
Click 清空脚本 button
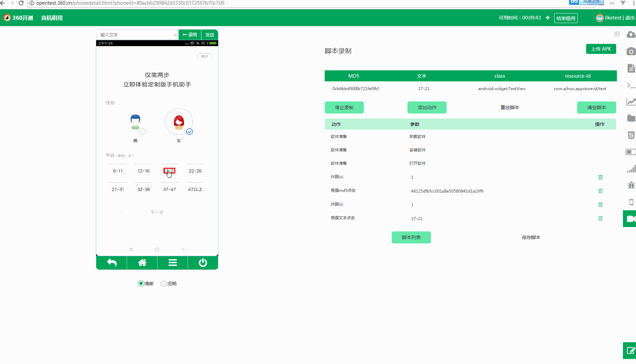point(596,107)
